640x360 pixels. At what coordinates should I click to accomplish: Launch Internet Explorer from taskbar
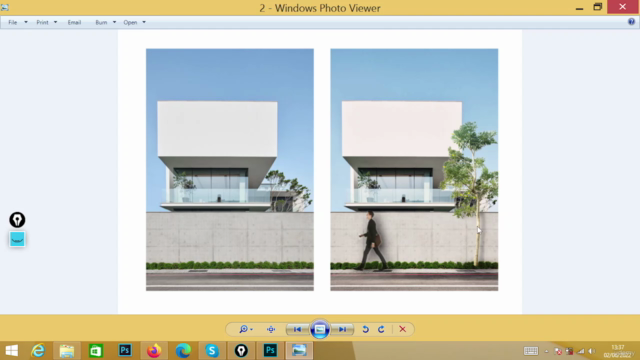click(38, 351)
